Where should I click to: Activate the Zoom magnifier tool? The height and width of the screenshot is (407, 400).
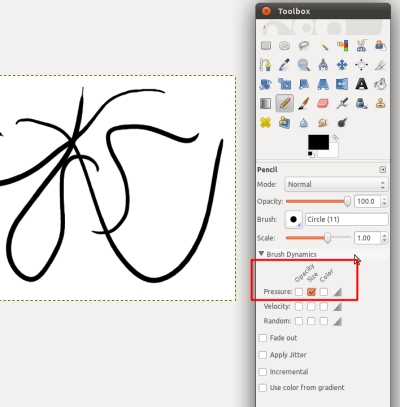(x=304, y=65)
